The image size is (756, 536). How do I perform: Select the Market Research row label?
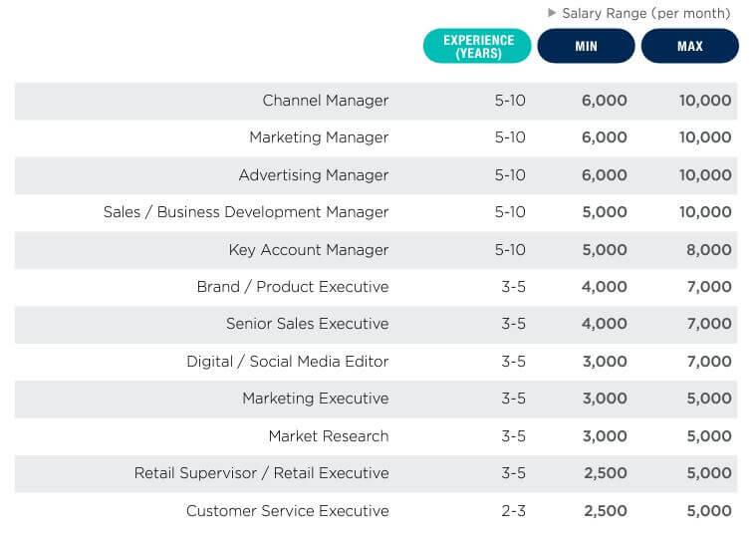[328, 436]
